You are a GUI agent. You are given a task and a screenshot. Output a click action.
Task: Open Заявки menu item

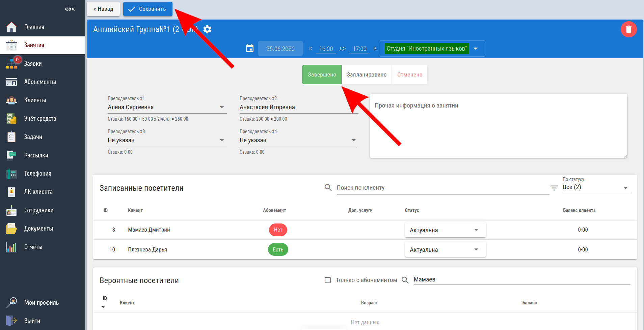tap(33, 64)
